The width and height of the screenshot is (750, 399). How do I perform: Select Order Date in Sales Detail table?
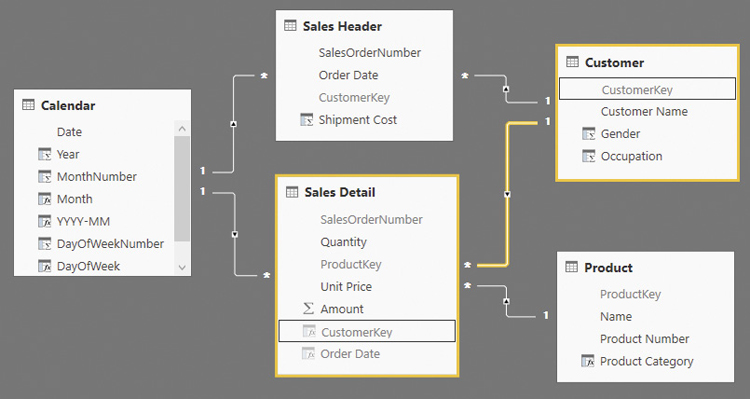coord(350,354)
